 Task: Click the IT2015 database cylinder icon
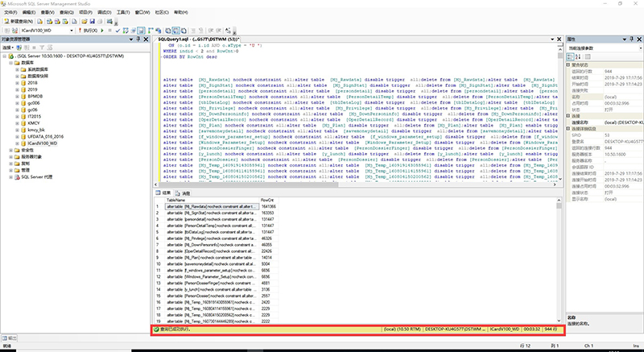coord(23,117)
